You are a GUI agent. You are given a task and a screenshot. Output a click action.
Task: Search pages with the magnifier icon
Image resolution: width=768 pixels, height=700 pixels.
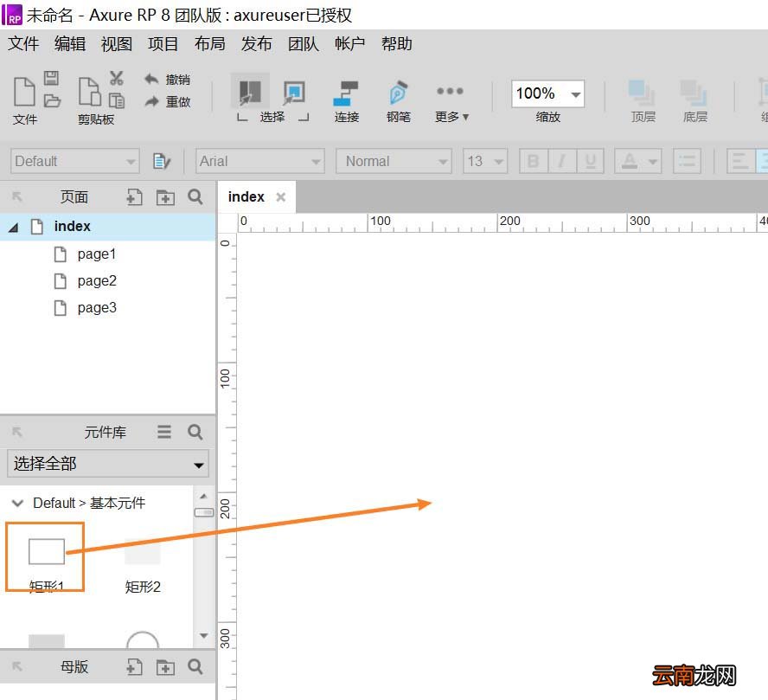click(195, 197)
